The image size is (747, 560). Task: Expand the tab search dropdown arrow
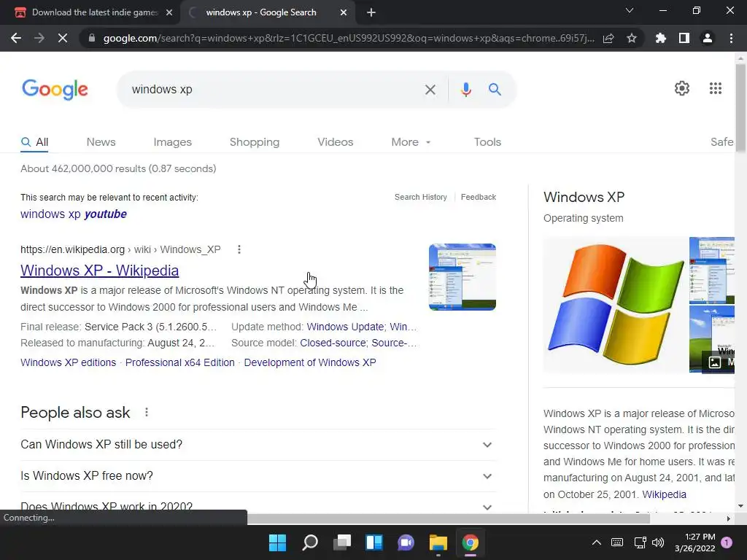click(630, 10)
